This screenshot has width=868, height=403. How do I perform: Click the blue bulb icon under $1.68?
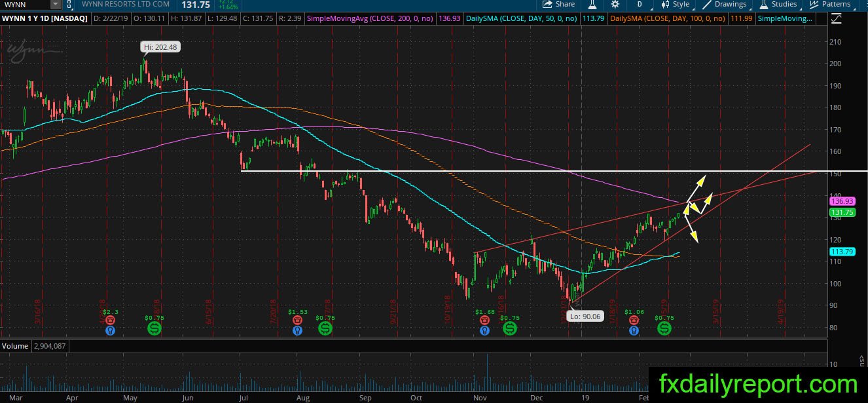click(x=484, y=331)
